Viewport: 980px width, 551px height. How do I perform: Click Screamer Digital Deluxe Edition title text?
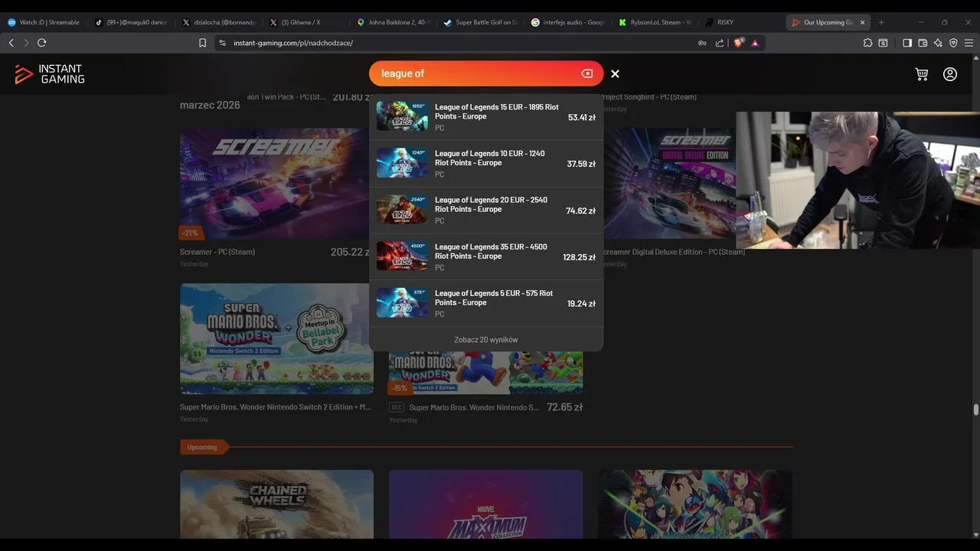pos(672,252)
